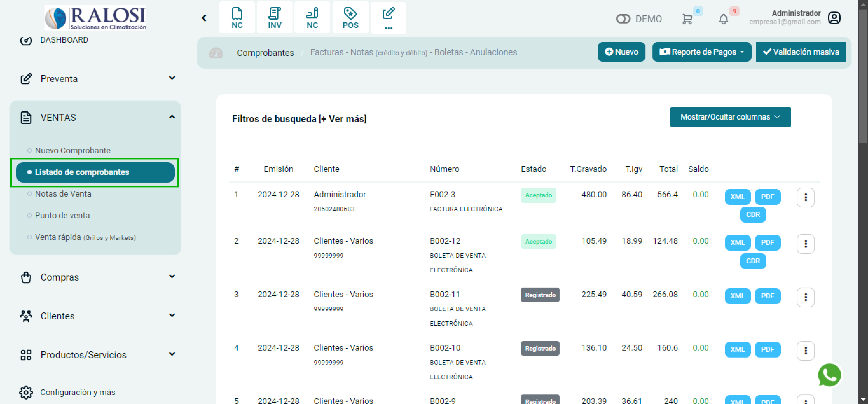Screen dimensions: 868x404
Task: Go to Punto de venta
Action: 62,215
